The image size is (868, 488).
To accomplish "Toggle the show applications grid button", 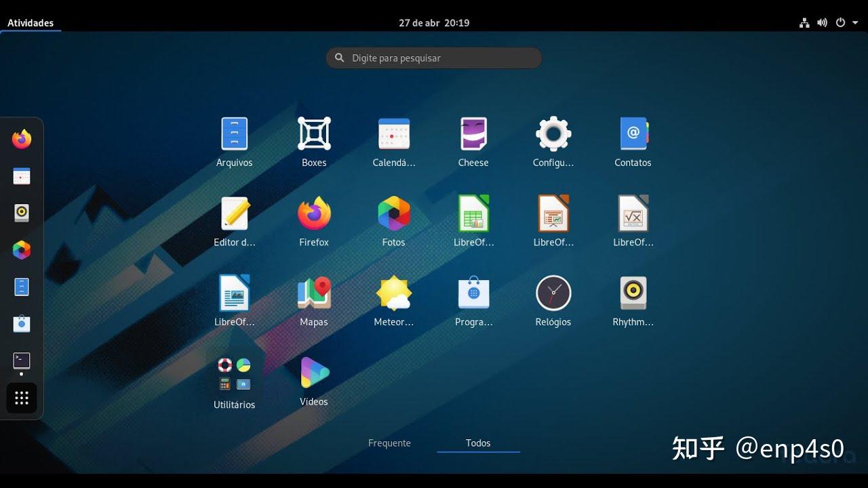I will tap(22, 398).
